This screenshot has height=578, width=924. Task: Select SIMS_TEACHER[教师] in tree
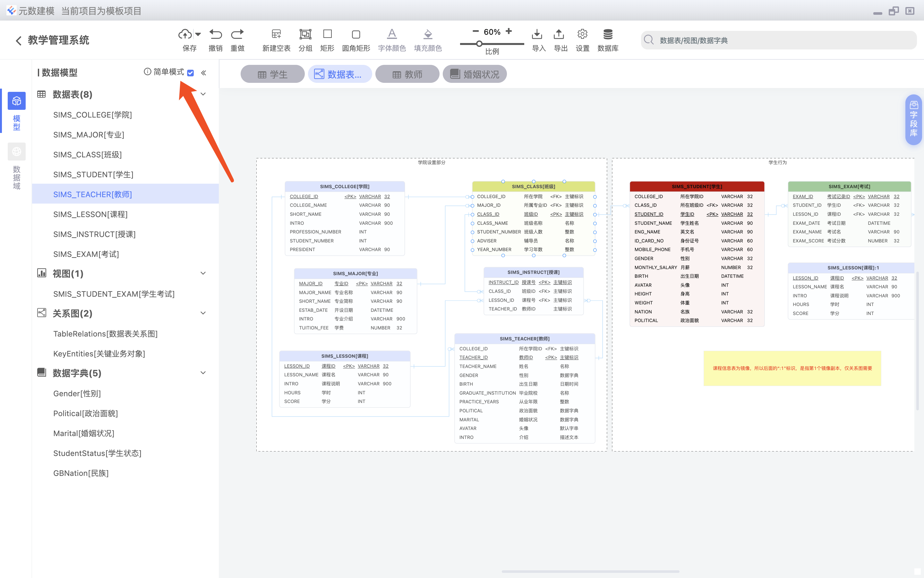coord(125,194)
